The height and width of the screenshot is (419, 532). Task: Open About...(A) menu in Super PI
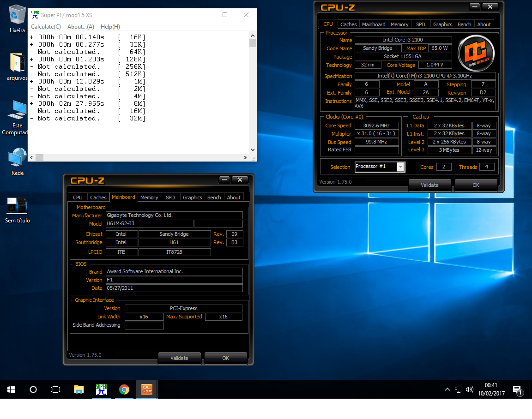(x=81, y=27)
